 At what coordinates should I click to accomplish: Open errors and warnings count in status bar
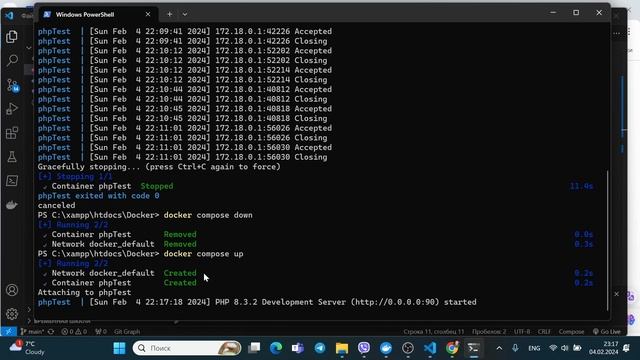[74, 331]
